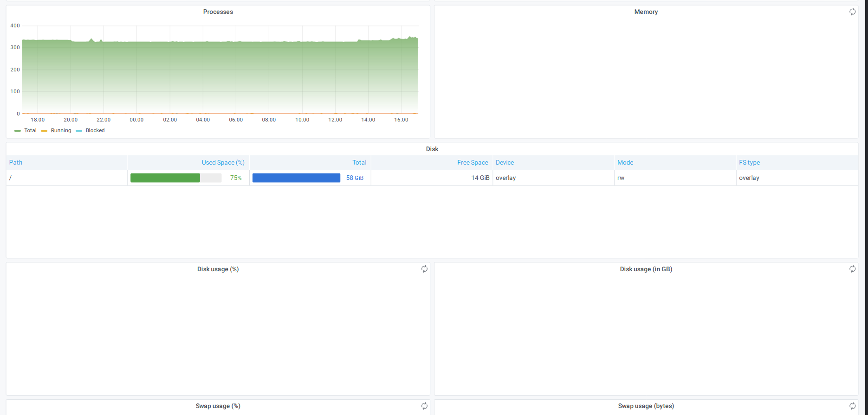This screenshot has height=415, width=868.
Task: Click the 16:00 time label on Processes axis
Action: 401,120
